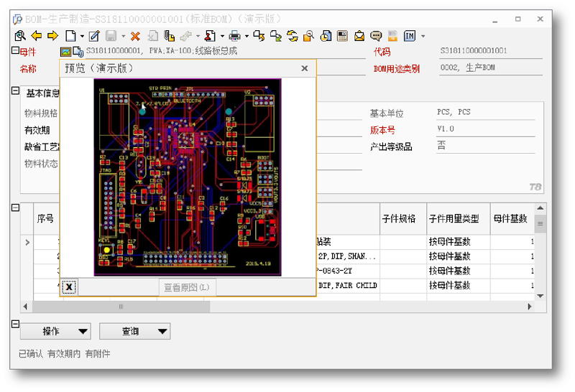Screen dimensions: 575x392
Task: Click the 子件规格 column header
Action: point(403,219)
